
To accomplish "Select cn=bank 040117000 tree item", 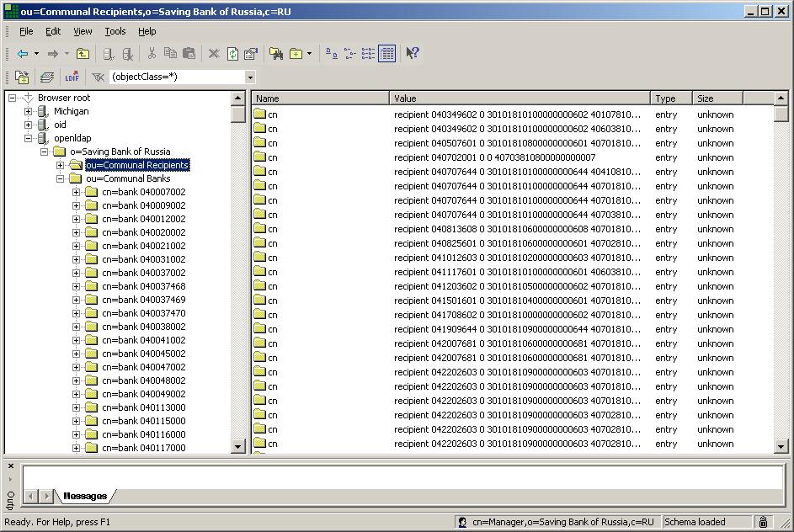I will [x=144, y=448].
